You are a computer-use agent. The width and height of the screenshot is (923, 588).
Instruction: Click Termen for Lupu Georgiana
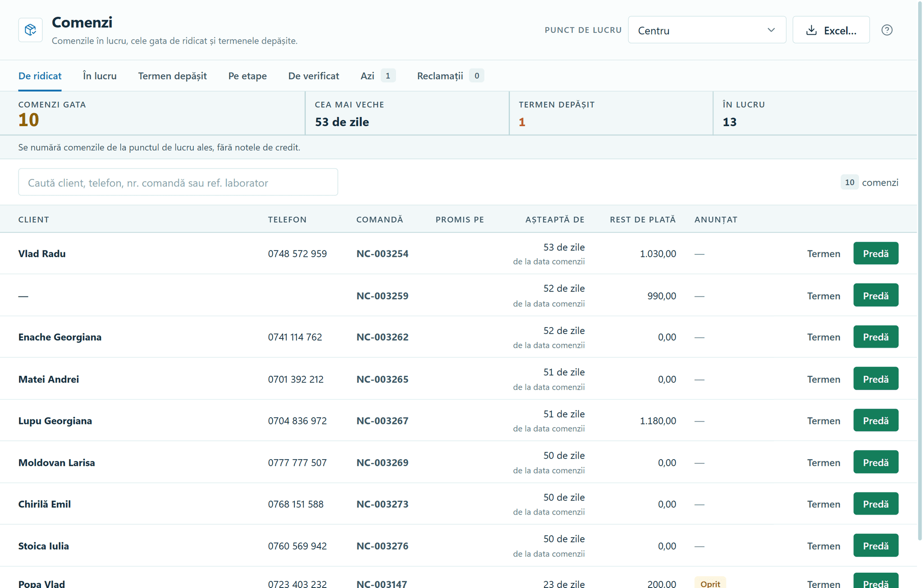tap(823, 421)
